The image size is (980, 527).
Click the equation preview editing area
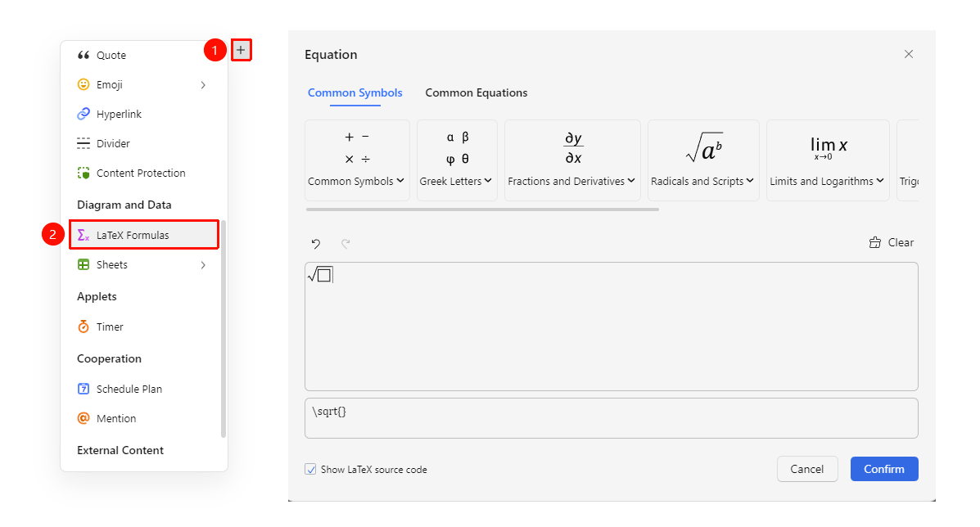click(x=612, y=327)
